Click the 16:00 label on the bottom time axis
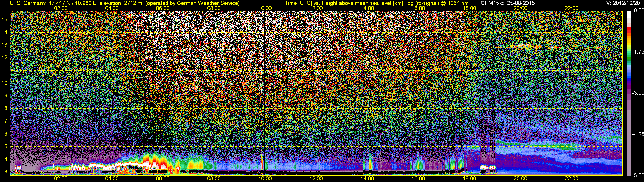Screen dimensions: 644x182 tap(418, 179)
